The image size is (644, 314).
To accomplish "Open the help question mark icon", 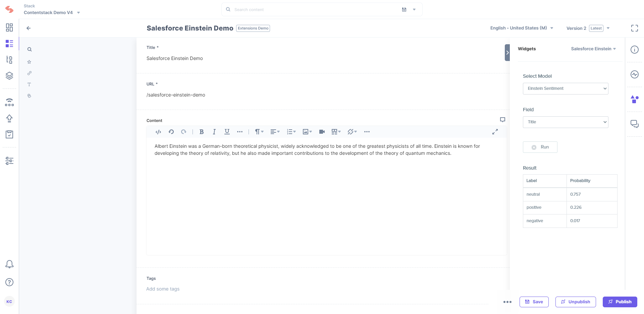I will [x=9, y=282].
